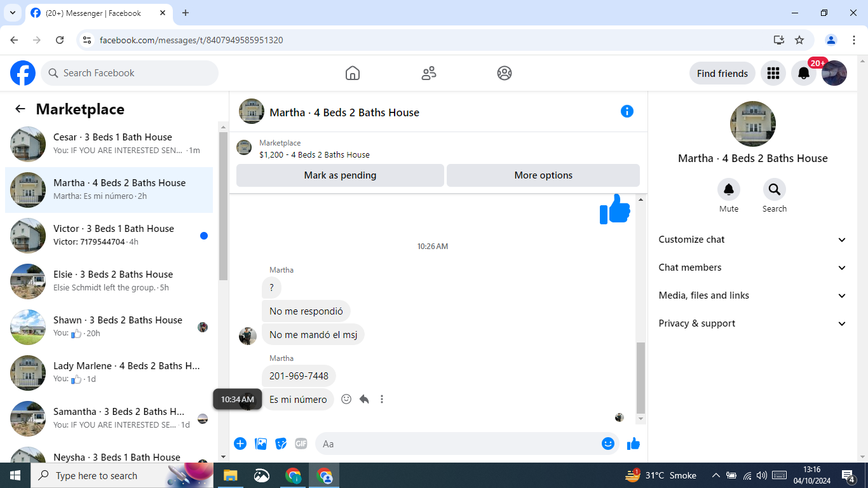Image resolution: width=868 pixels, height=488 pixels.
Task: Send a thumbs-up like
Action: (634, 444)
